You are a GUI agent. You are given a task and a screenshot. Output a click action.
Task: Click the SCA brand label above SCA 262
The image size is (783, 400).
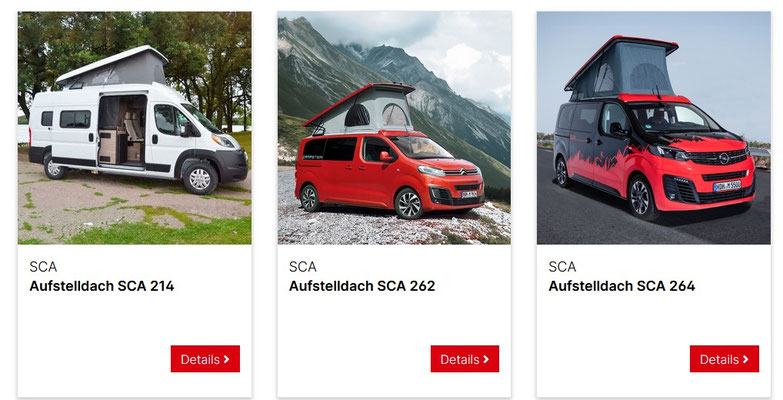click(x=303, y=267)
